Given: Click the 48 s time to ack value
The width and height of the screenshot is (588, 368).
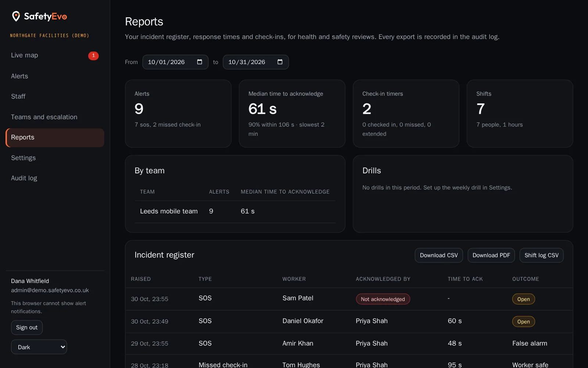Looking at the screenshot, I should coord(455,343).
